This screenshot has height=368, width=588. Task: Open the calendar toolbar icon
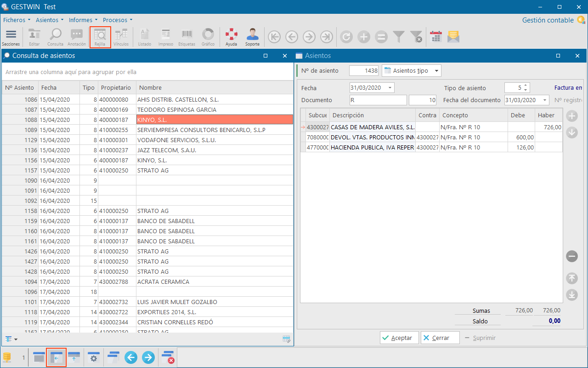point(436,36)
